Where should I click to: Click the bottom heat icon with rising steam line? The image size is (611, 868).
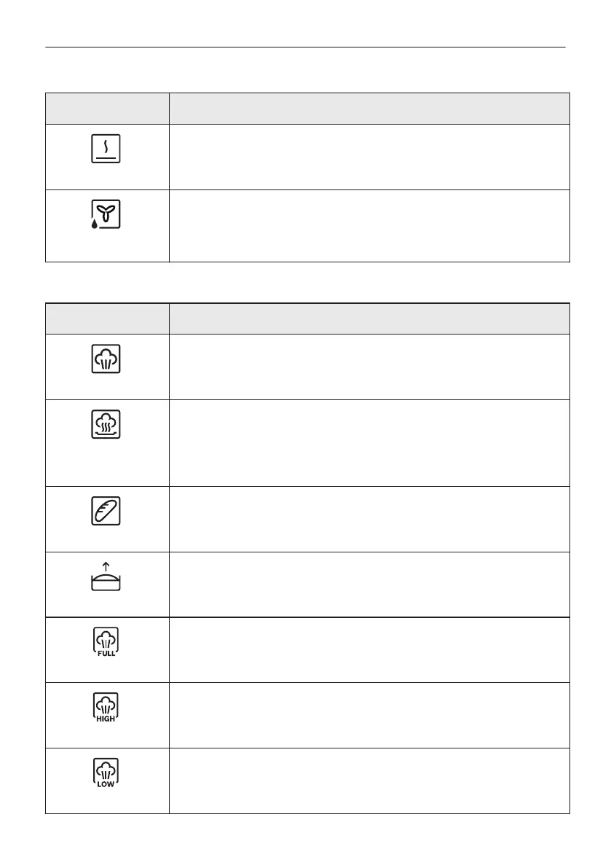[106, 149]
